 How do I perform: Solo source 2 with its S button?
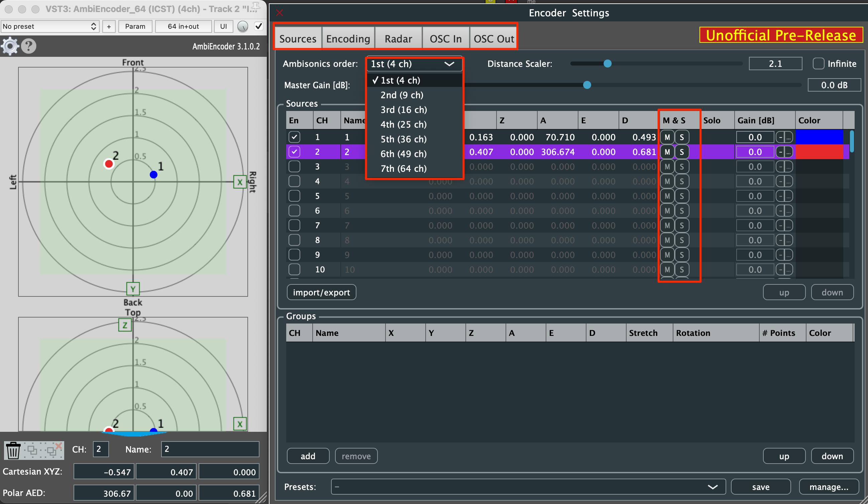(682, 151)
